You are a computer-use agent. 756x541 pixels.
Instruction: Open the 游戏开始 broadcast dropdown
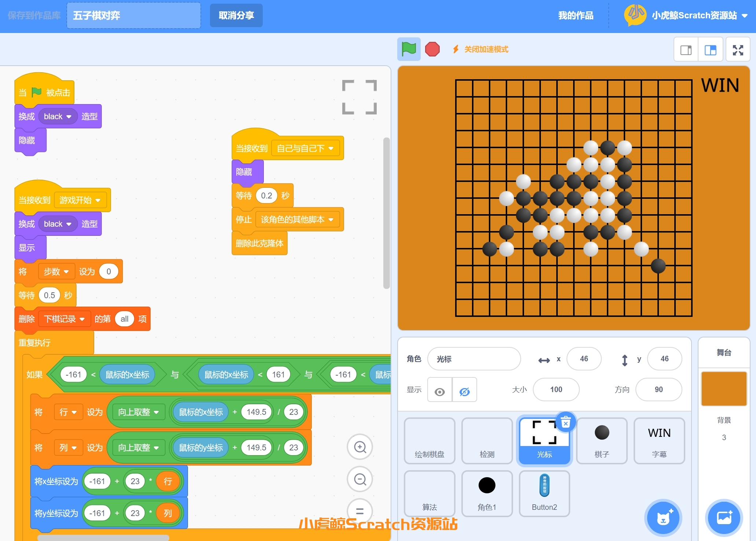click(80, 200)
